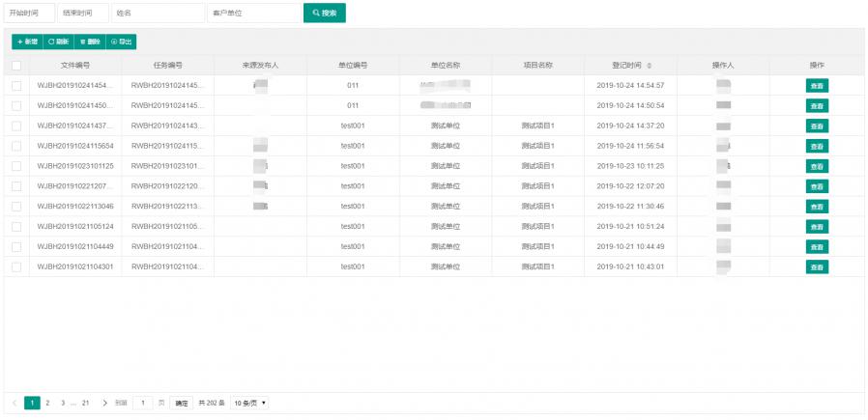The image size is (868, 420).
Task: Sort by 登记时间 column arrows
Action: 650,66
